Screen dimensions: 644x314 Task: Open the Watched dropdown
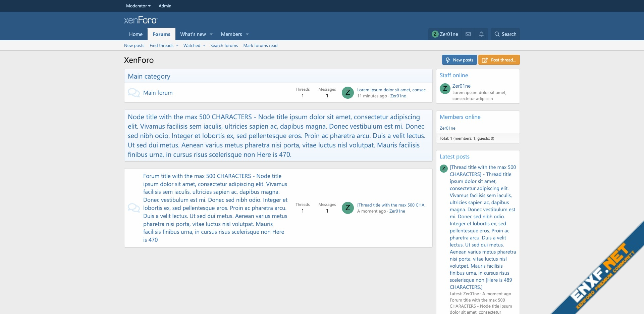(204, 46)
